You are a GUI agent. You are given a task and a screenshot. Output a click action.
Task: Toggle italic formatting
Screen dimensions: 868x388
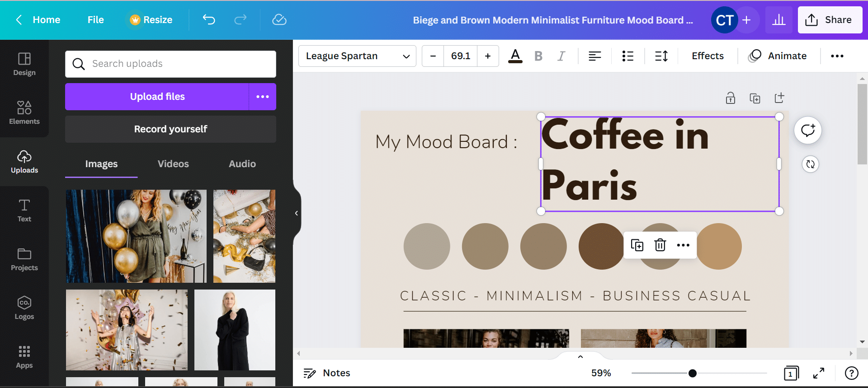point(561,56)
